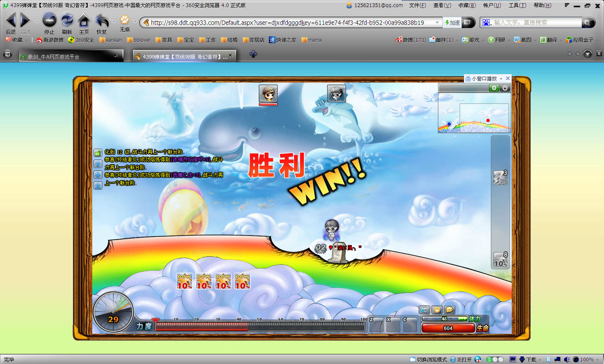
Task: Open the 邮件(1) mail plugin
Action: tap(441, 40)
